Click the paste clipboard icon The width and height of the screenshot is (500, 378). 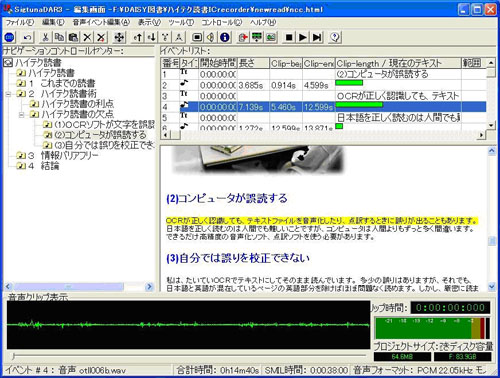pyautogui.click(x=73, y=37)
